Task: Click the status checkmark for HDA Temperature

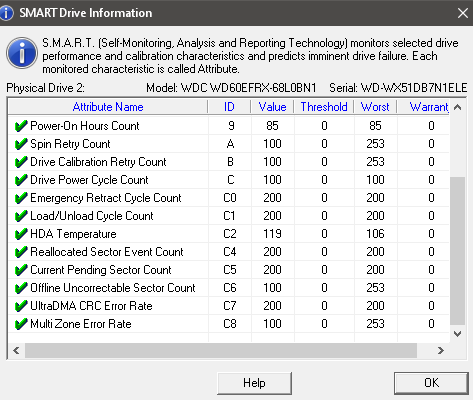Action: coord(21,234)
